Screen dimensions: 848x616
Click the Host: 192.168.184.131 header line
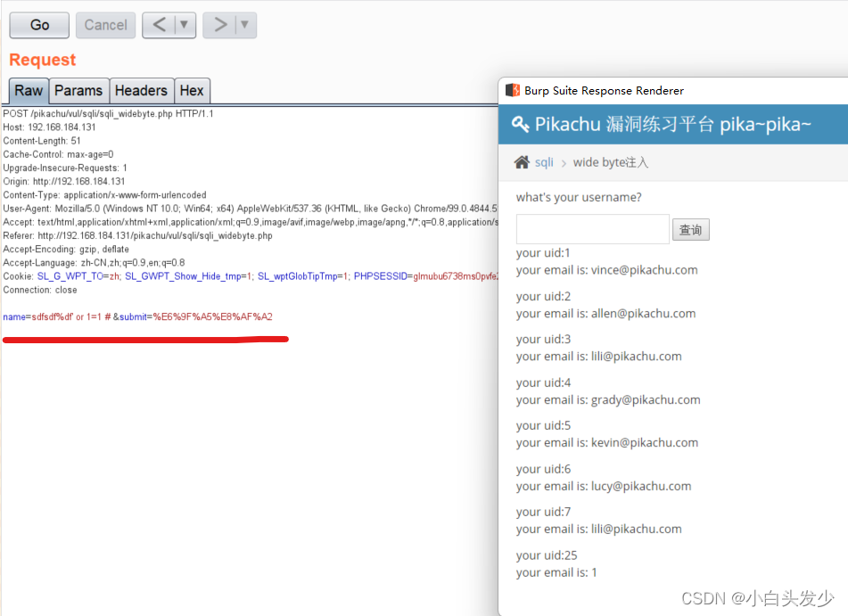point(49,127)
